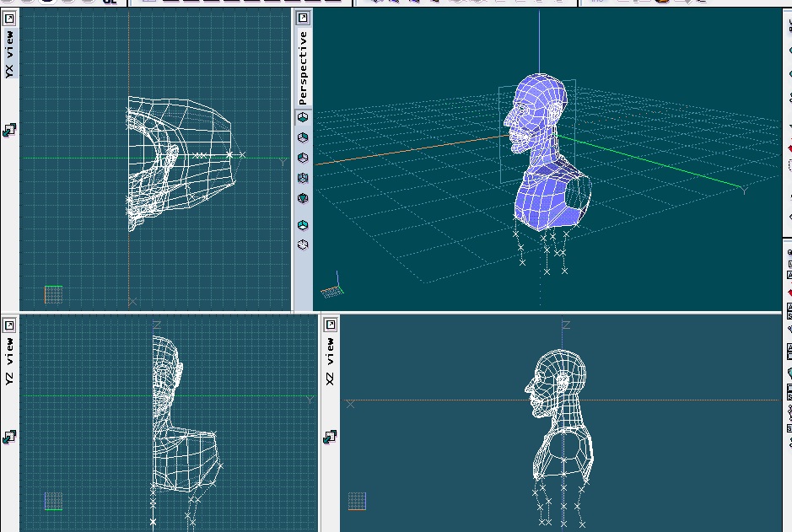Maximize the YX view pane
792x532 pixels.
tap(9, 19)
